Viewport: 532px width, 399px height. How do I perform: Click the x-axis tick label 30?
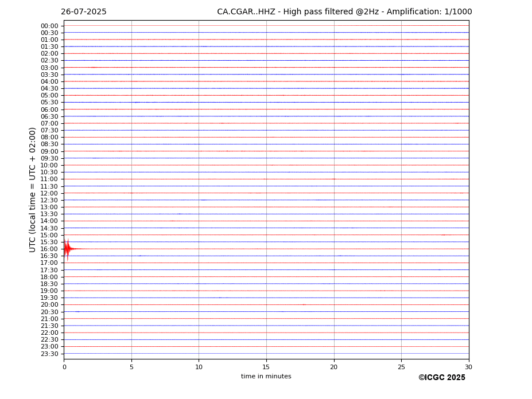468,367
